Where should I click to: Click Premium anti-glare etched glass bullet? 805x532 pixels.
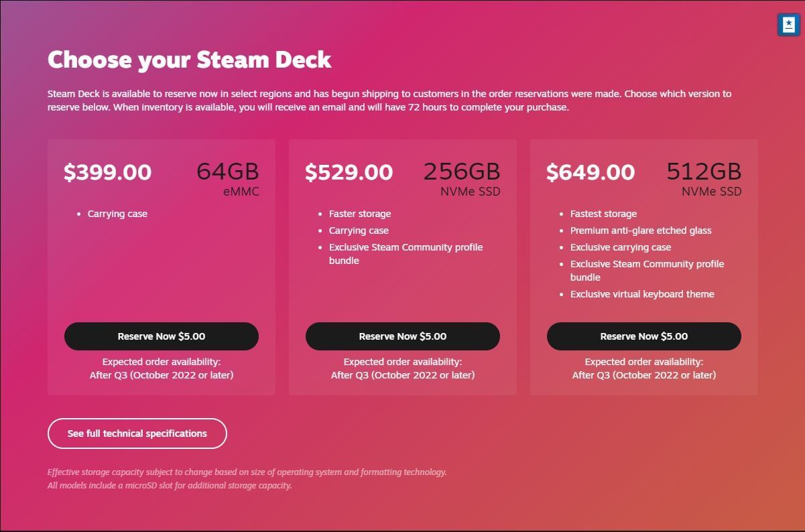(641, 230)
